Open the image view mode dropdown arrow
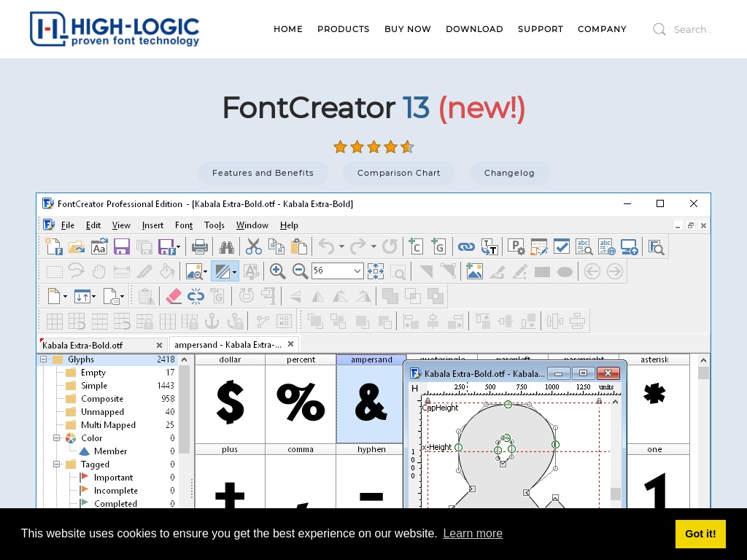 click(205, 271)
